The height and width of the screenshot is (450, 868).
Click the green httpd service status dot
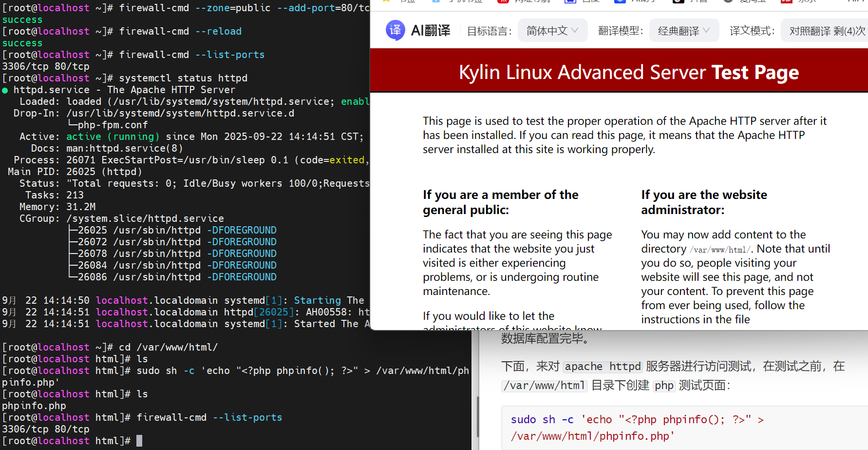click(x=5, y=90)
